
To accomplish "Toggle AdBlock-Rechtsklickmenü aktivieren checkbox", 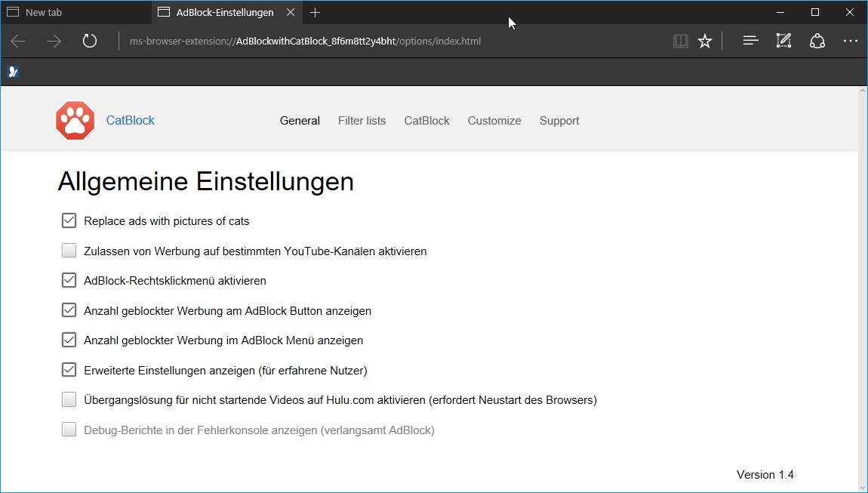I will tap(69, 280).
